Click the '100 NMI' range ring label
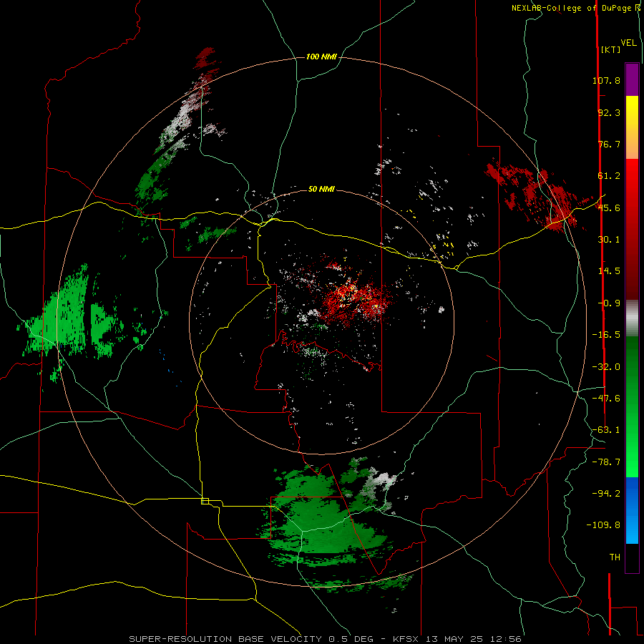 321,57
